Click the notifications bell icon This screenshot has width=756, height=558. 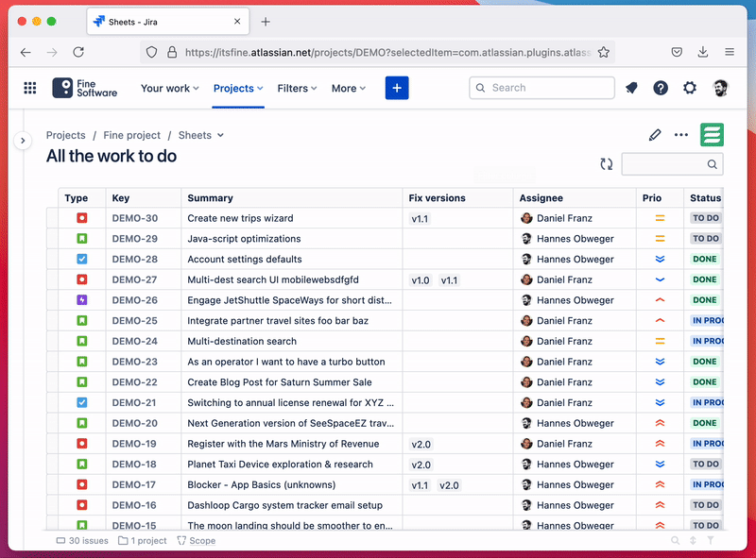coord(631,88)
